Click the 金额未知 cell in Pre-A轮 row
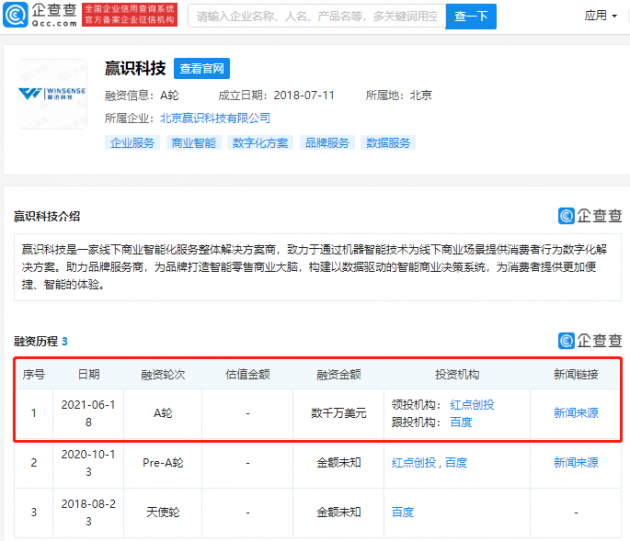The height and width of the screenshot is (541, 630). 338,463
